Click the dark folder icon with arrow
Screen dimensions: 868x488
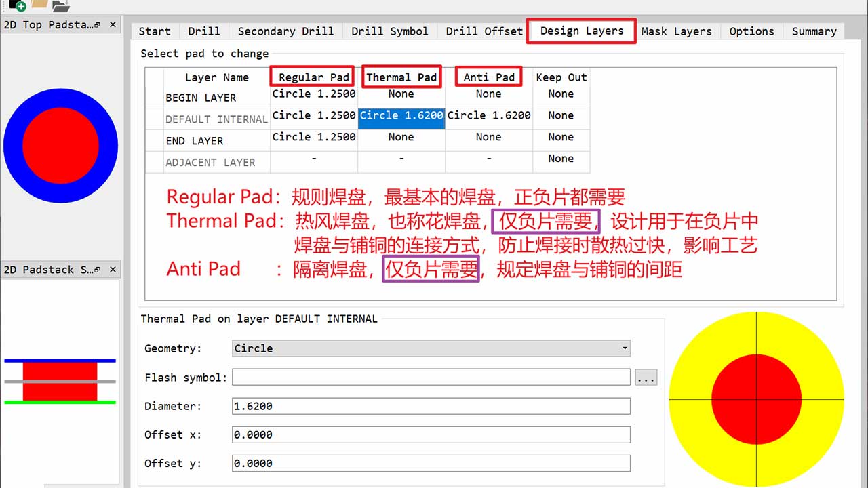pos(60,5)
